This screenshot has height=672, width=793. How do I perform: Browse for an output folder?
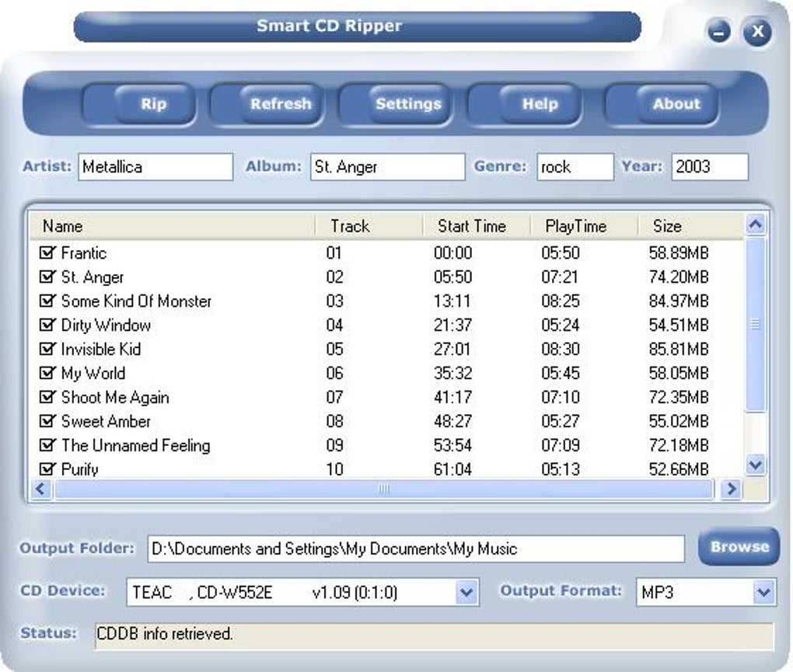[x=739, y=547]
